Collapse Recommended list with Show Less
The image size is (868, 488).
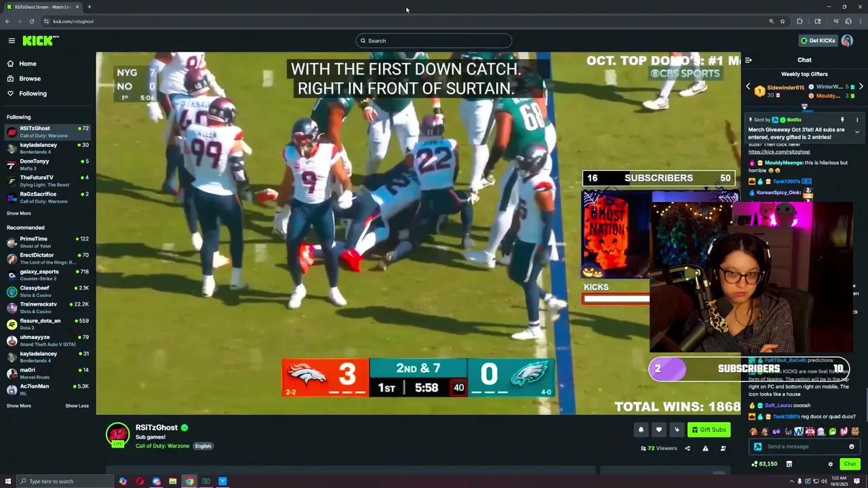77,406
